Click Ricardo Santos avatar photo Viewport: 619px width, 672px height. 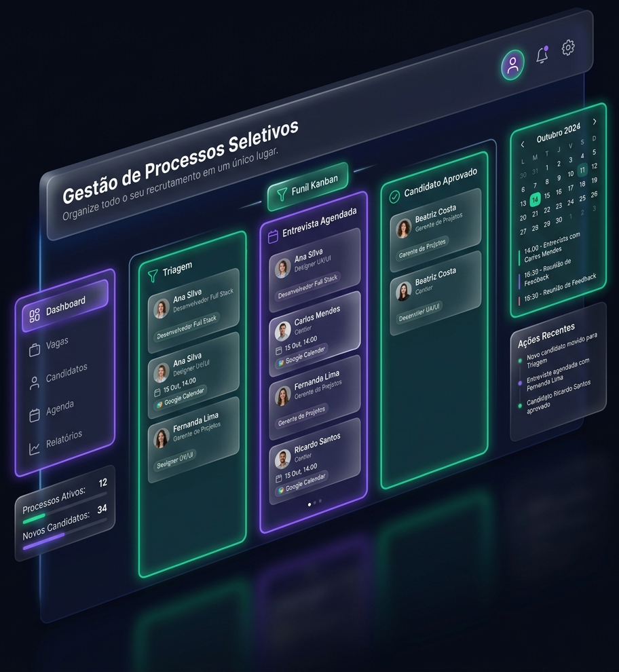[283, 460]
